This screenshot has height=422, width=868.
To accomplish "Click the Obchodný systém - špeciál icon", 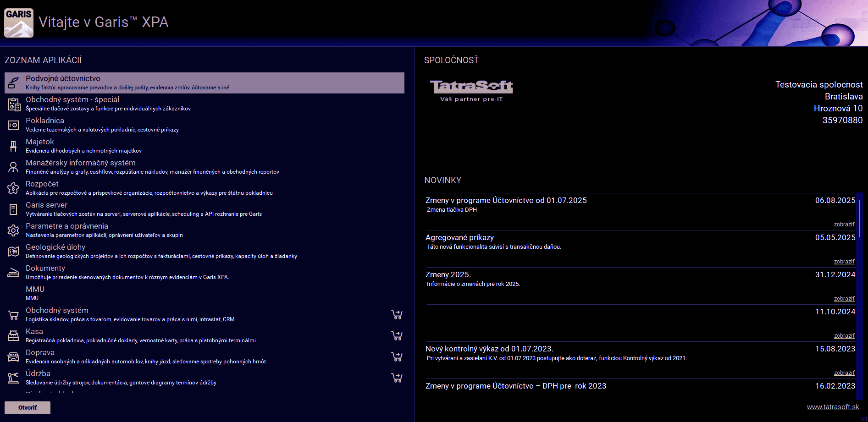I will [x=14, y=104].
